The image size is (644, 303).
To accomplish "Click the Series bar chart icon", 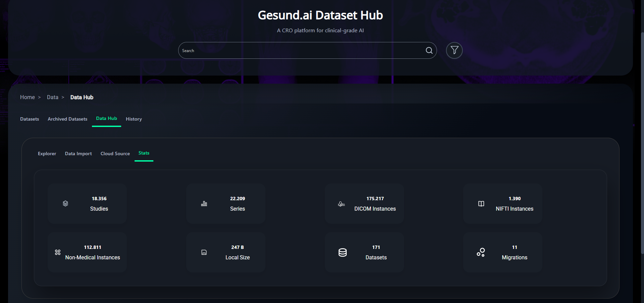I will coord(204,204).
